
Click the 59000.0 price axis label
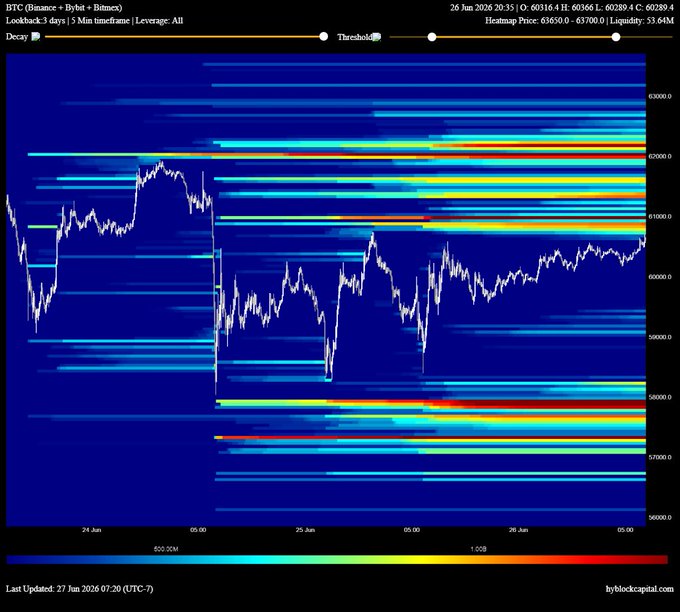660,337
